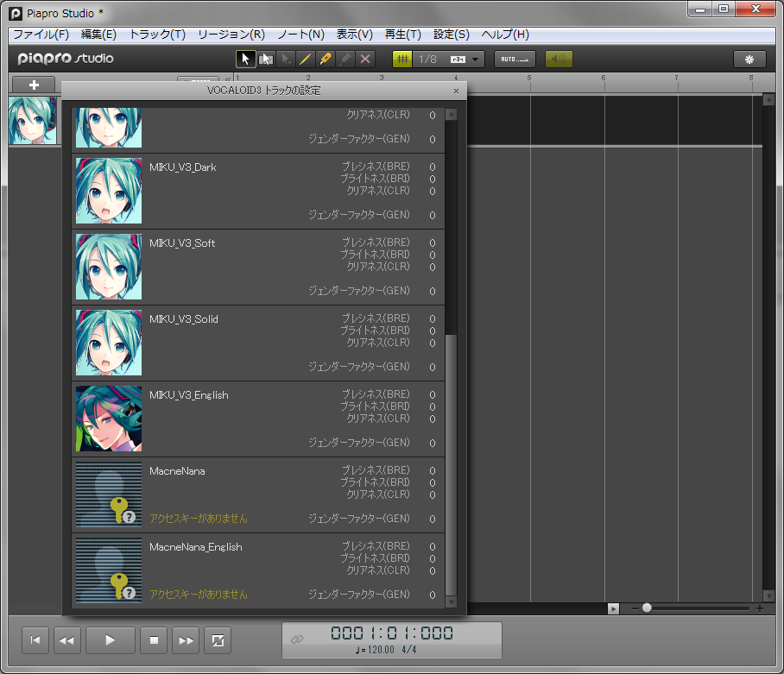784x674 pixels.
Task: Click the chain link sync icon
Action: [x=297, y=639]
